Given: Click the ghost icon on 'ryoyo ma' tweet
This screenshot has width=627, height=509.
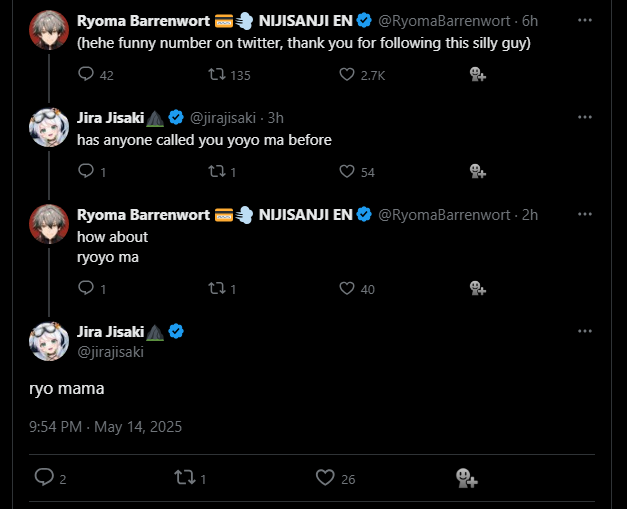Looking at the screenshot, I should [x=477, y=288].
